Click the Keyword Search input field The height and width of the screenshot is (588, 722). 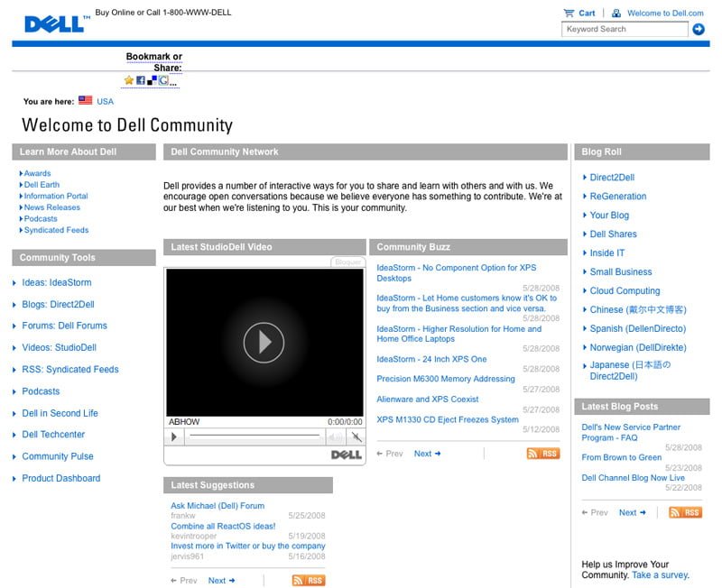pos(625,29)
